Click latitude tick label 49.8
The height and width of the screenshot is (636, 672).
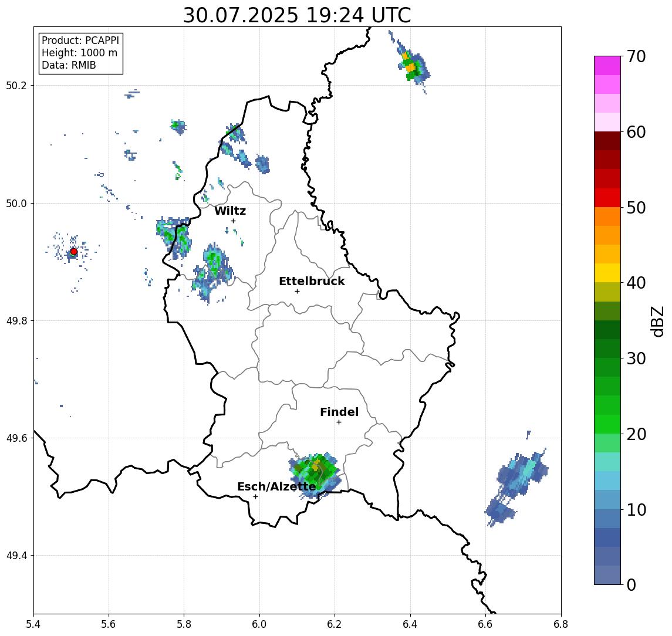[x=16, y=320]
